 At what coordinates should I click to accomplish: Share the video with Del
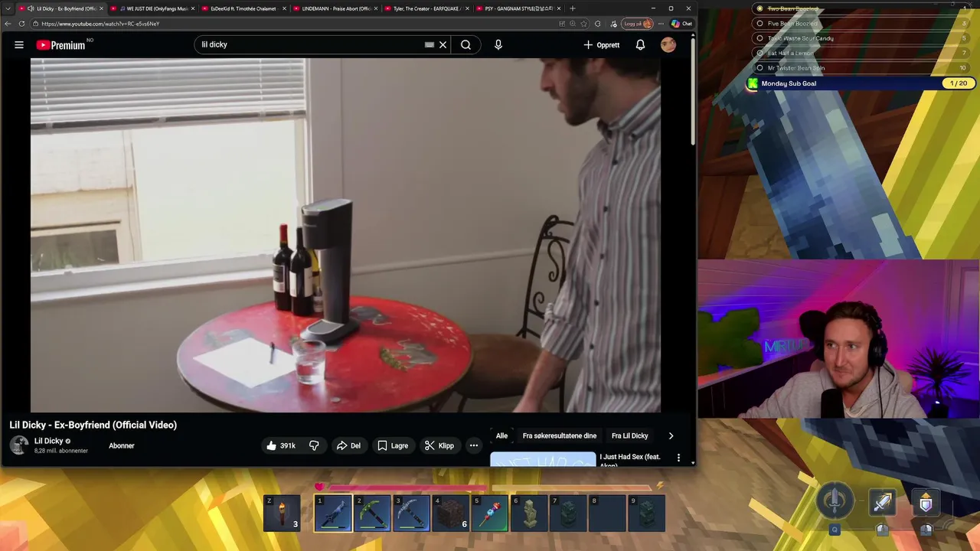point(348,445)
